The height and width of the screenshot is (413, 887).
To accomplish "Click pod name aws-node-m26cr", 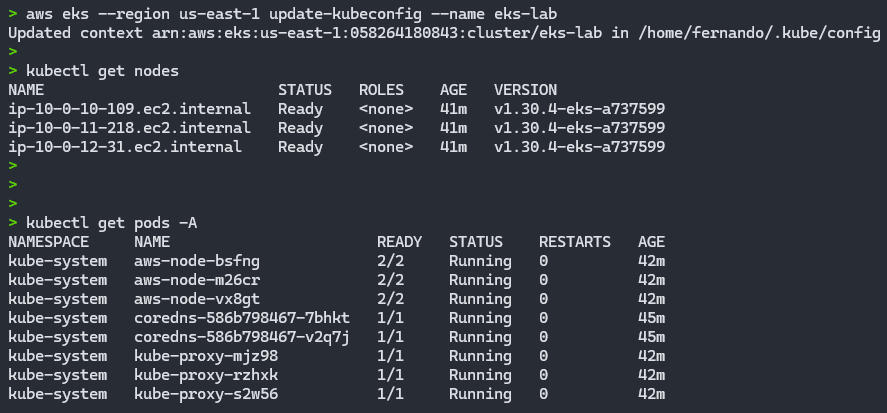I will 197,280.
